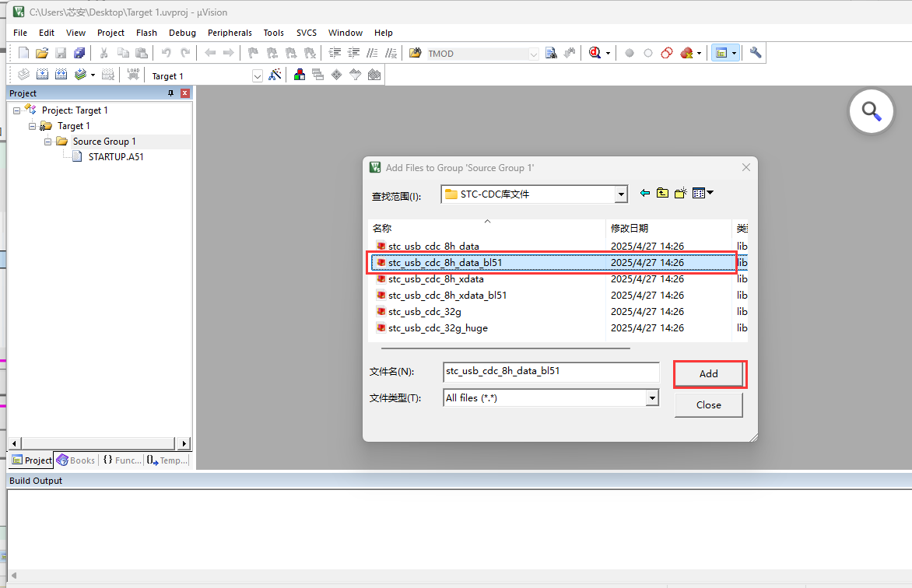Viewport: 912px width, 588px height.
Task: Click the Cut scissors icon
Action: 104,53
